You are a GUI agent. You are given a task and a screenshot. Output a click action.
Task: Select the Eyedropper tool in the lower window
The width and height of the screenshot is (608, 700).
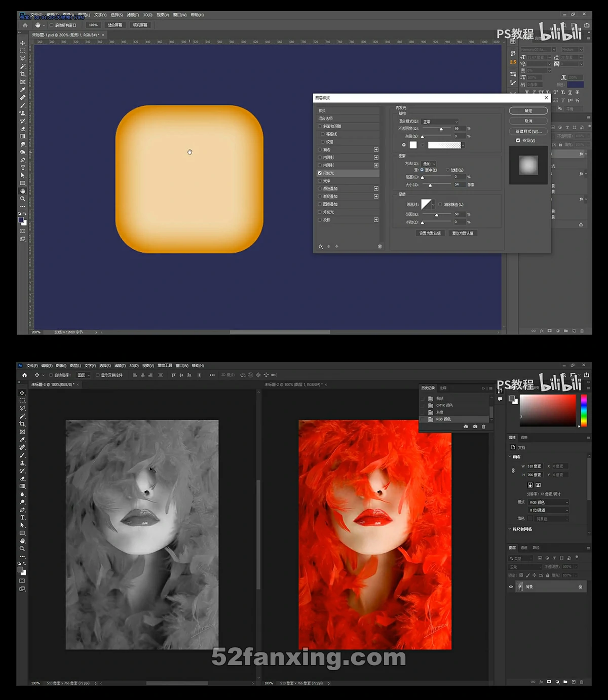point(22,440)
